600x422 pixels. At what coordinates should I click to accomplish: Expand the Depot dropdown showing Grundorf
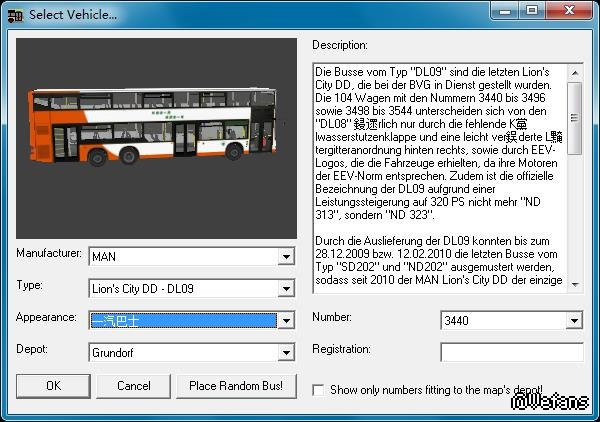[x=287, y=353]
